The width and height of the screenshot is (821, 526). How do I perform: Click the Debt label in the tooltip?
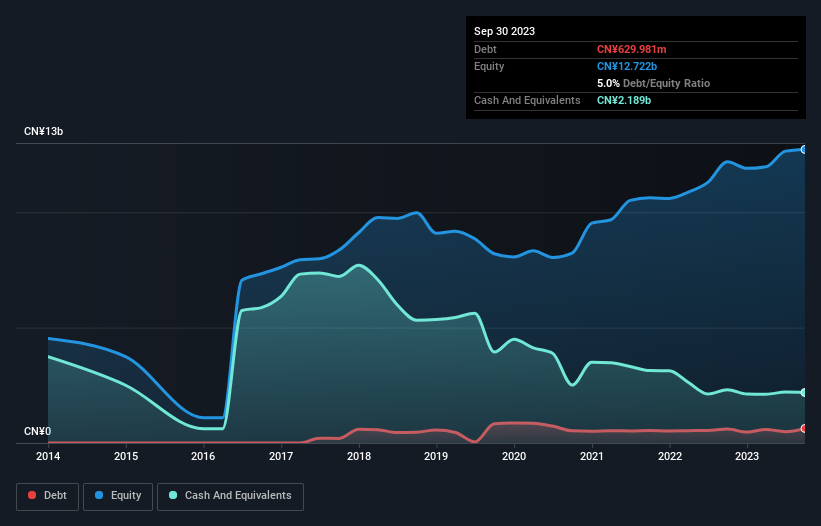coord(485,49)
